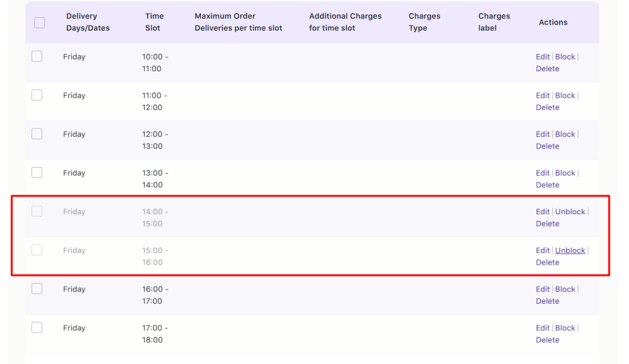Viewport: 629px width, 364px height.
Task: Delete the 10:00 - 11:00 time slot
Action: pos(547,68)
